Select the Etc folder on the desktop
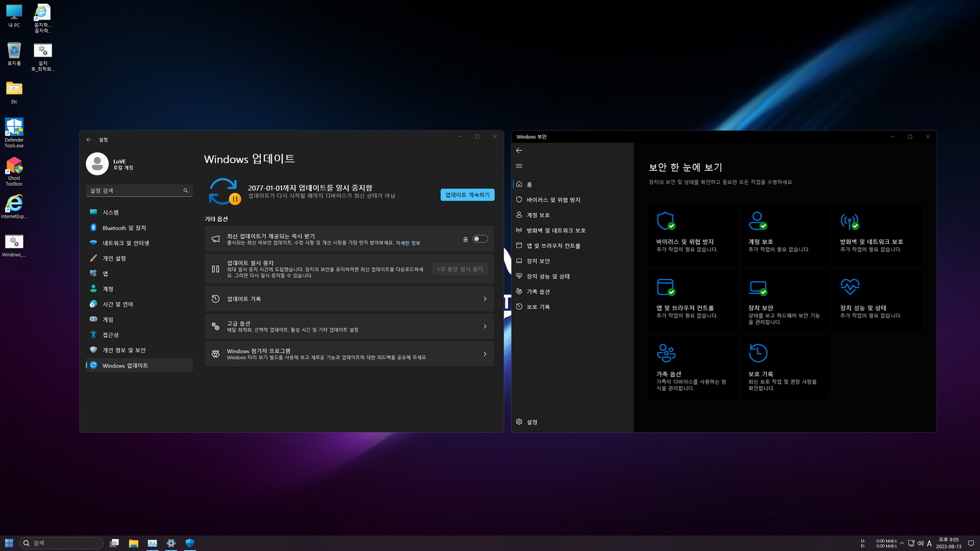The width and height of the screenshot is (980, 551). click(x=14, y=93)
